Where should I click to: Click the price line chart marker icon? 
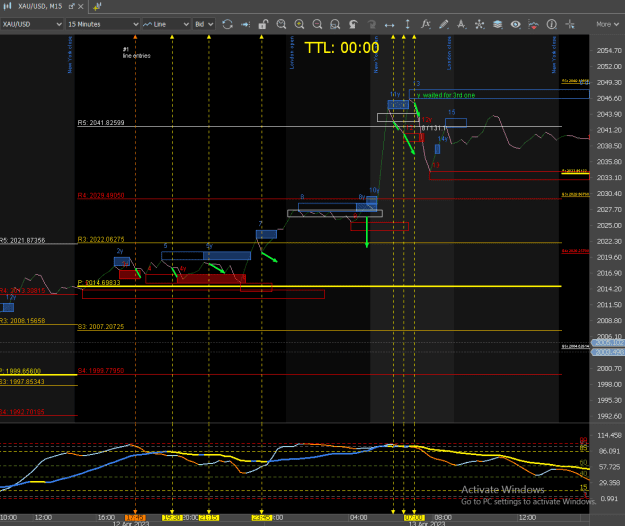tap(533, 24)
